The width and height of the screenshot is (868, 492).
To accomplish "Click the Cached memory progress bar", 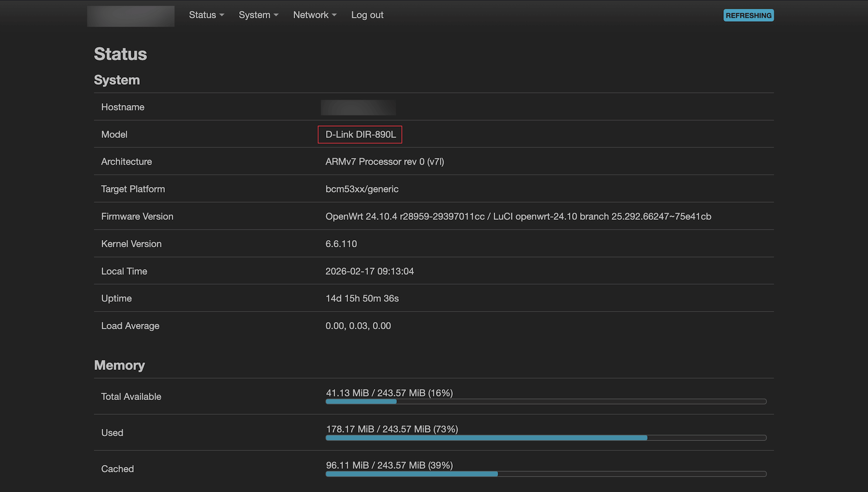I will tap(545, 474).
